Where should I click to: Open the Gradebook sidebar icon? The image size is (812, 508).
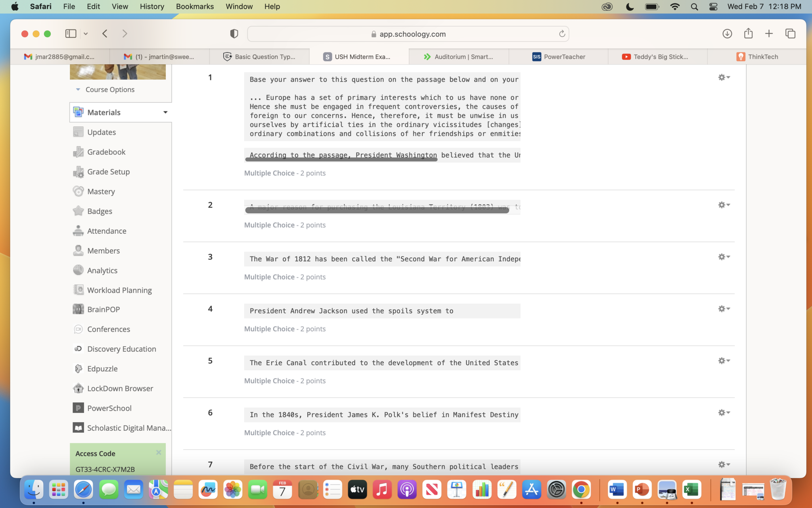pos(79,152)
